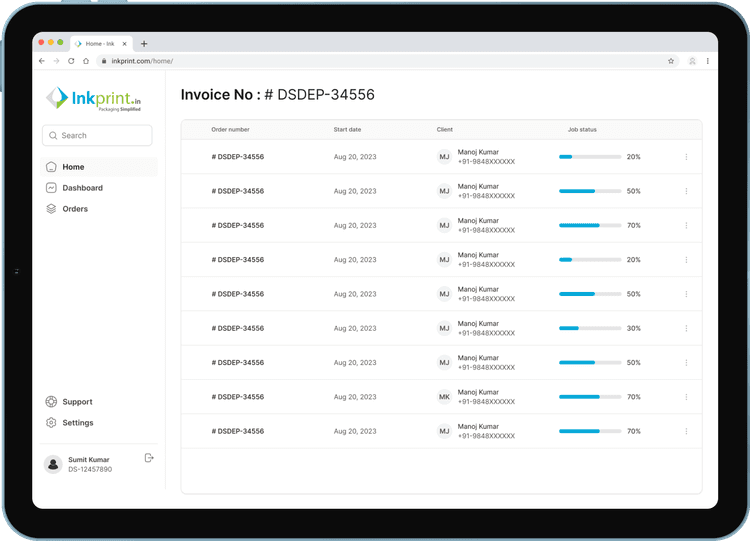Go to Dashboard in sidebar
Screen dimensions: 750x541
(81, 188)
